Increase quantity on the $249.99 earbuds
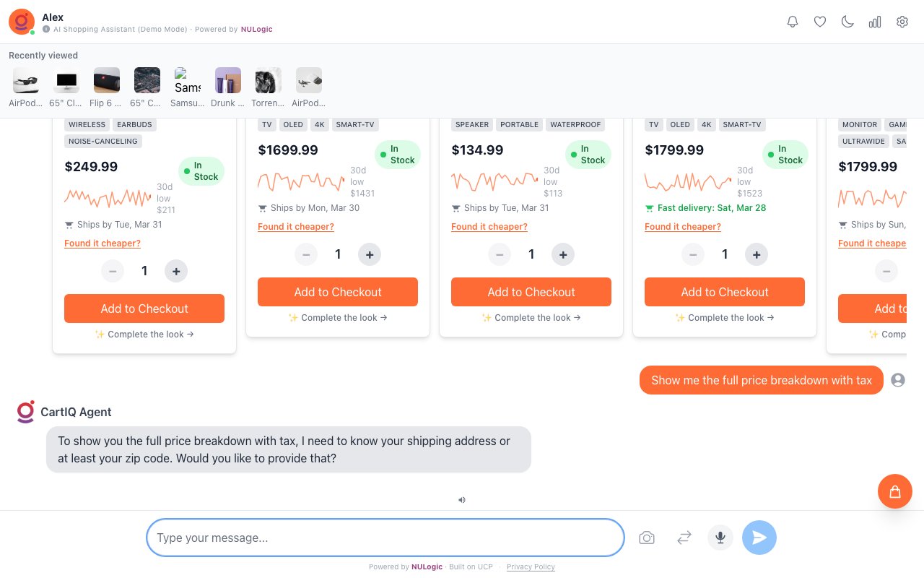Image resolution: width=924 pixels, height=578 pixels. tap(176, 271)
